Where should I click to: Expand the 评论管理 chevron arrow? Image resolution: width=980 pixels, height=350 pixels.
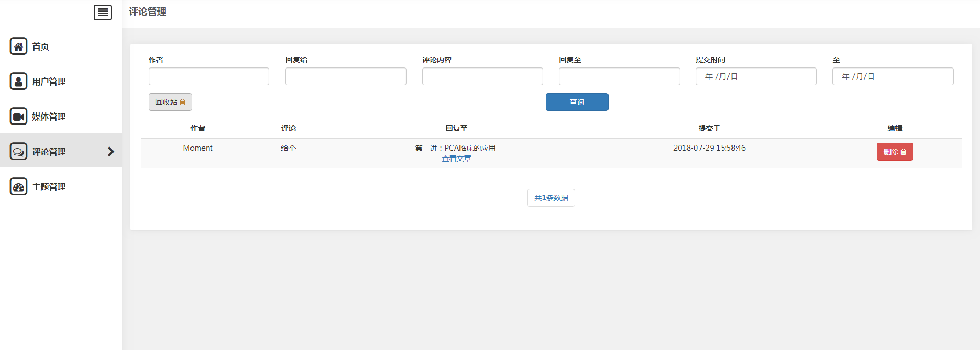coord(110,152)
